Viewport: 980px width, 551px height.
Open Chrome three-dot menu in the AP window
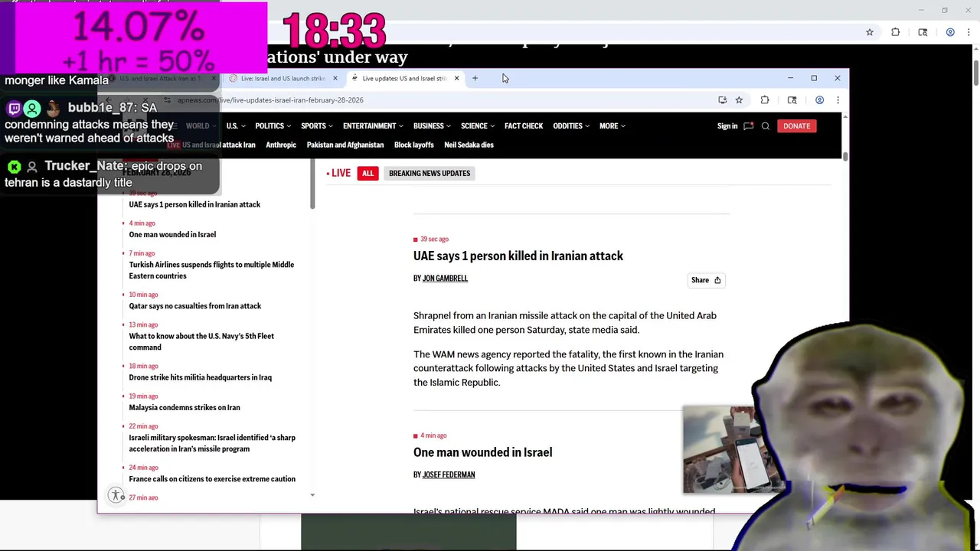click(x=838, y=100)
